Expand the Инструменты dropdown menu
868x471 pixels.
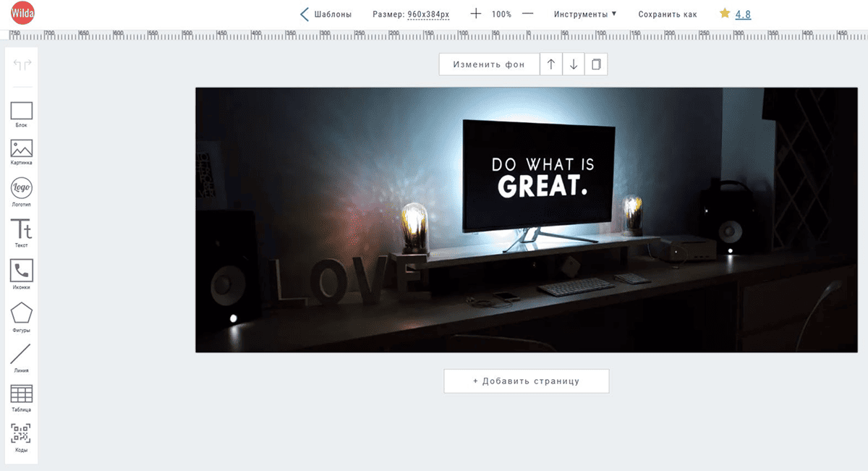[x=584, y=14]
